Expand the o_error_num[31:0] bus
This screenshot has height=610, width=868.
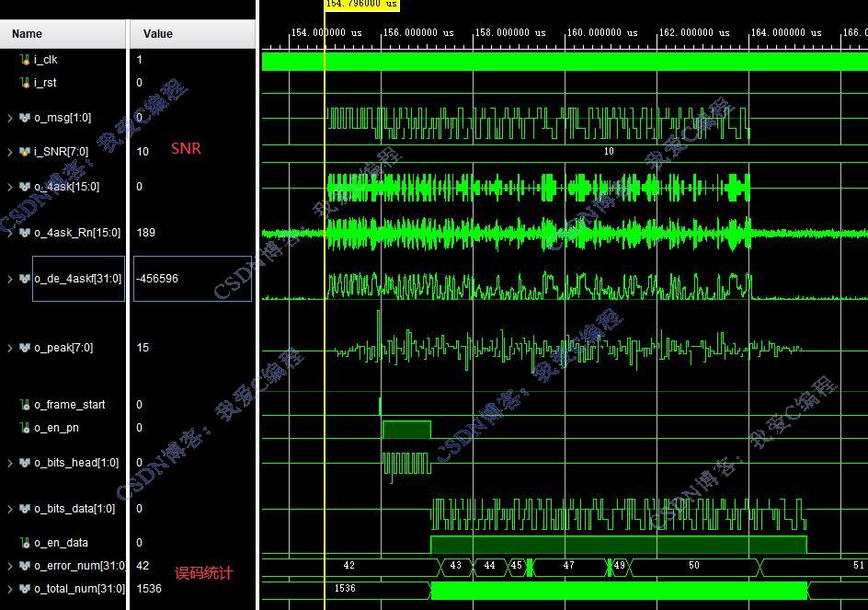point(10,566)
